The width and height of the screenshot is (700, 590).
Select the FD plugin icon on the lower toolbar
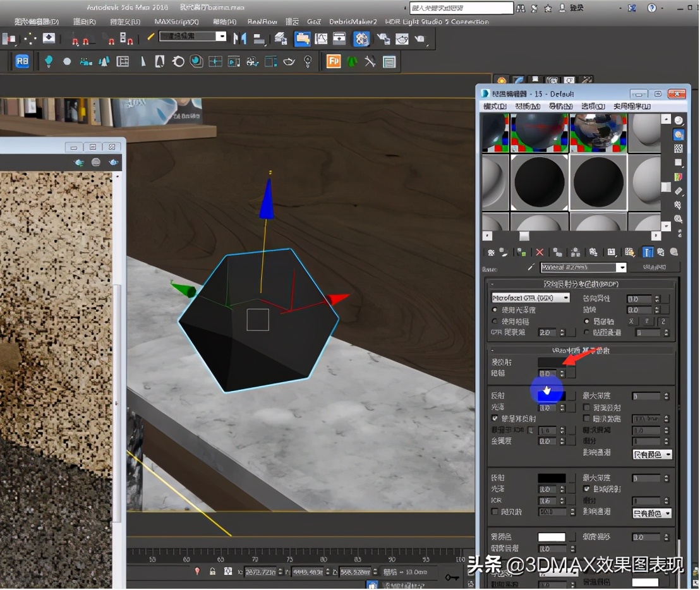[333, 61]
